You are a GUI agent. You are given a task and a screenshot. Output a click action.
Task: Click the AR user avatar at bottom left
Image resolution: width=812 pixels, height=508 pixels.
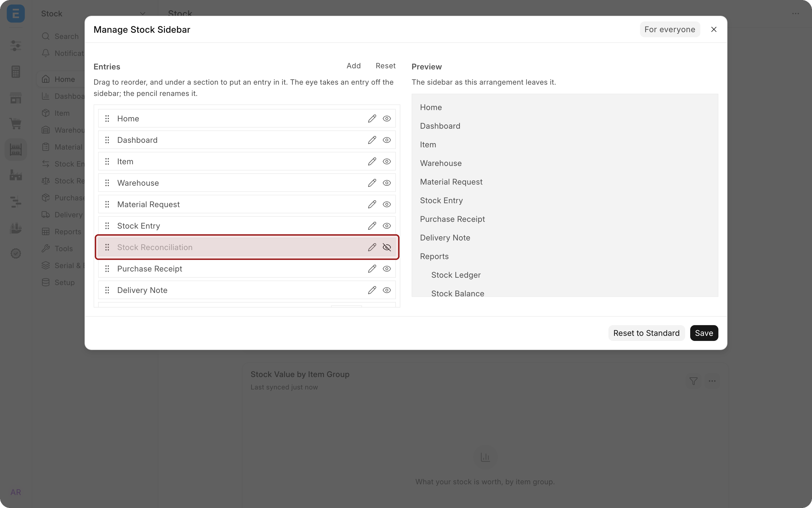coord(16,492)
